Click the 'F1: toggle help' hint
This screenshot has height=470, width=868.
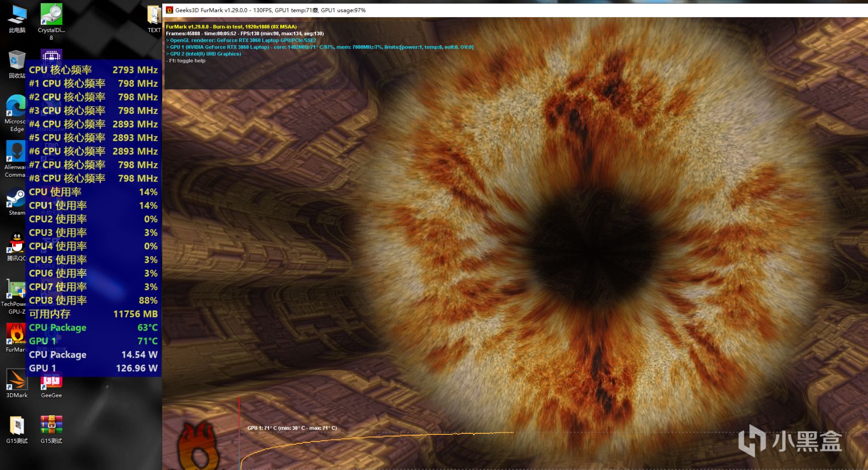point(185,61)
